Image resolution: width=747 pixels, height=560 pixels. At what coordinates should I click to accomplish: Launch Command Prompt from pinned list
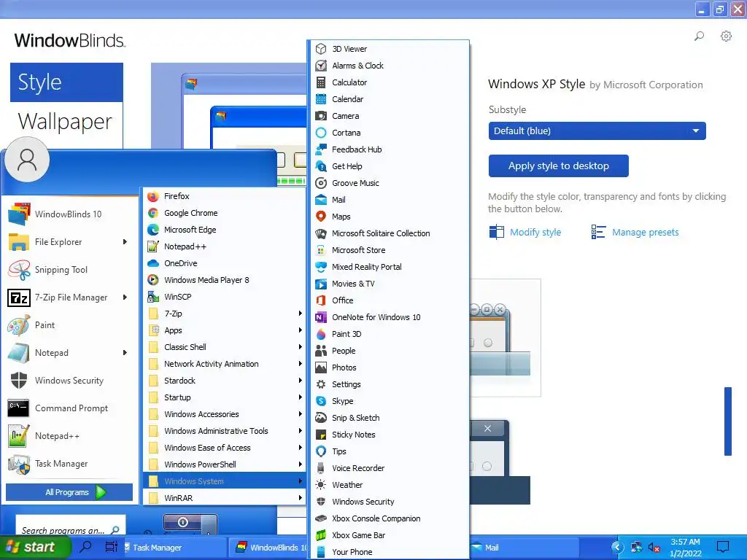[x=69, y=408]
